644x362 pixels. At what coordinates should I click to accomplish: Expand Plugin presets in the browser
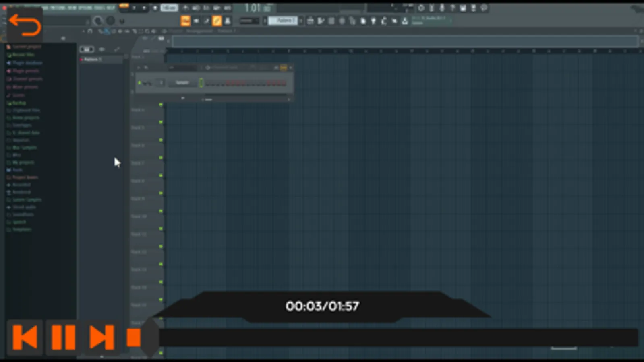pyautogui.click(x=23, y=71)
